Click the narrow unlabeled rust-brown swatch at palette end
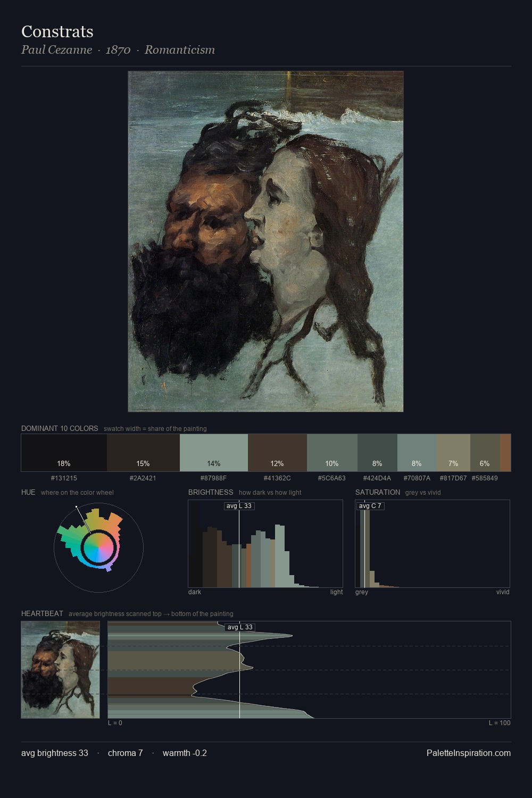 pos(505,453)
